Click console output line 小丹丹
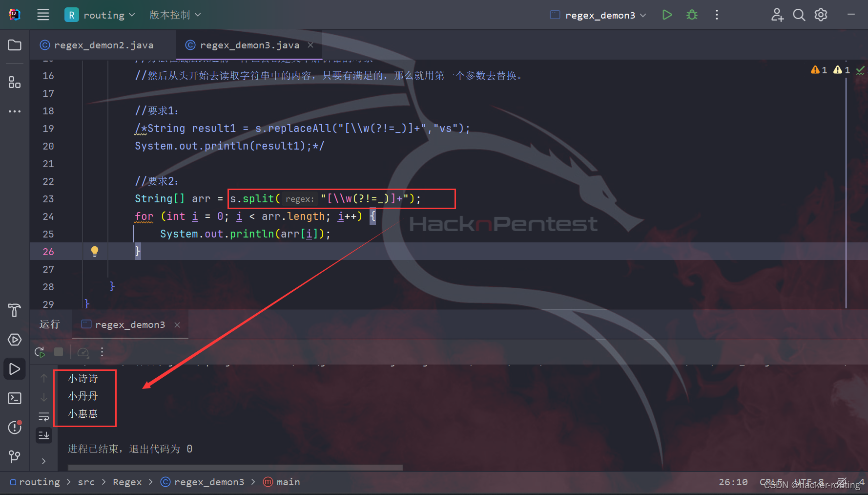The width and height of the screenshot is (868, 495). [x=83, y=396]
